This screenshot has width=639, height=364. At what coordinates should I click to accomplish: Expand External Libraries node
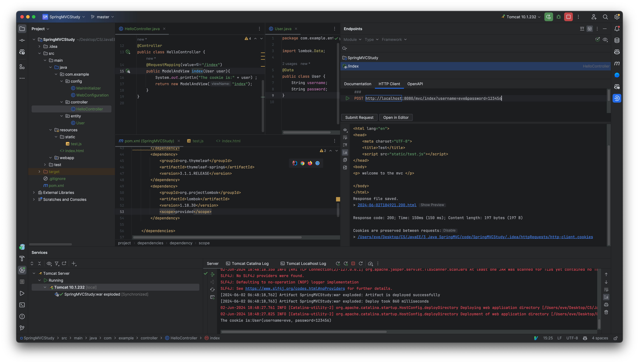click(x=34, y=192)
